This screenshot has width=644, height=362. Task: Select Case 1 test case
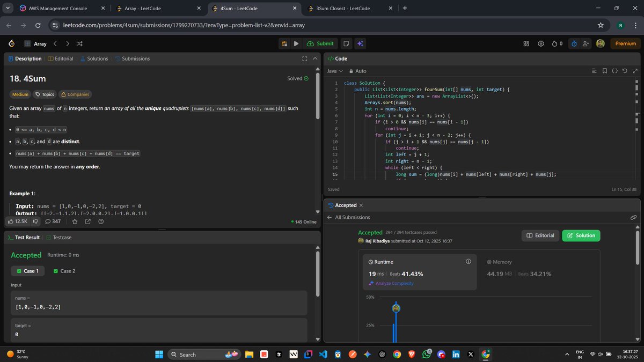pos(28,271)
